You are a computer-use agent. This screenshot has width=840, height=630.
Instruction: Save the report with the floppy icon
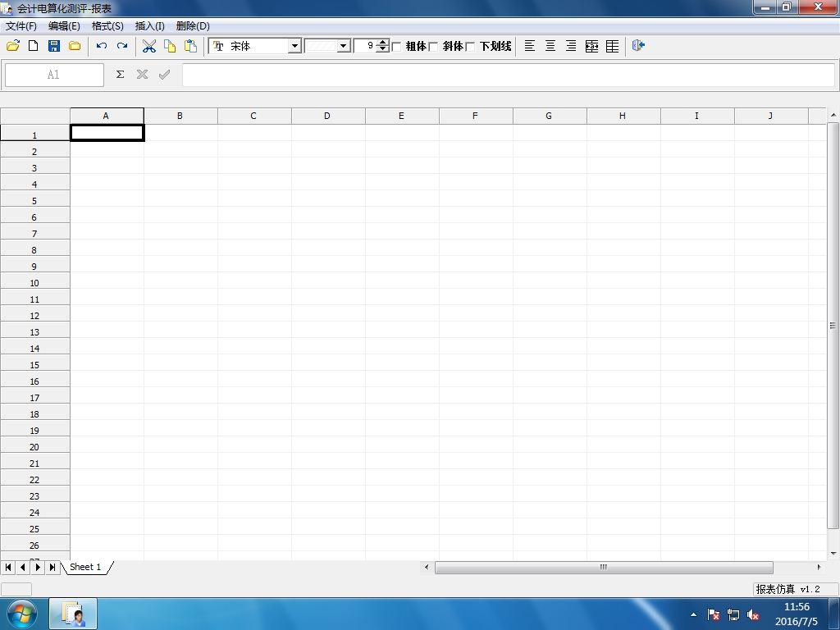point(54,46)
